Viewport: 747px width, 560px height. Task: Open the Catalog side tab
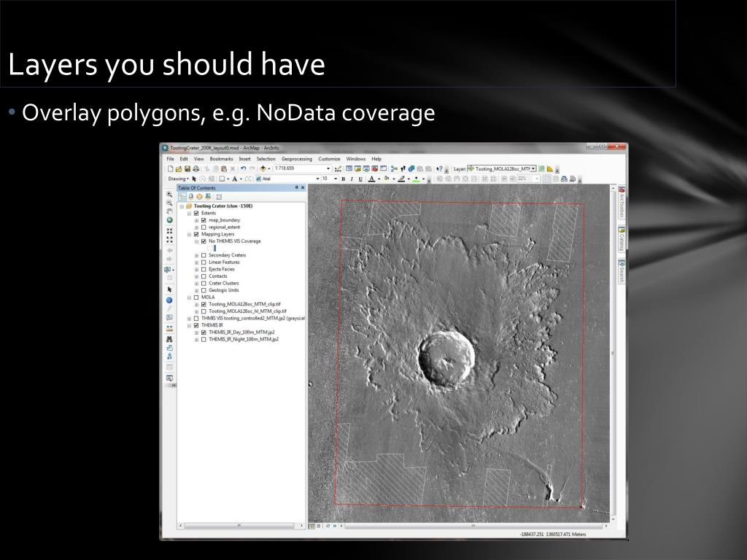coord(622,239)
